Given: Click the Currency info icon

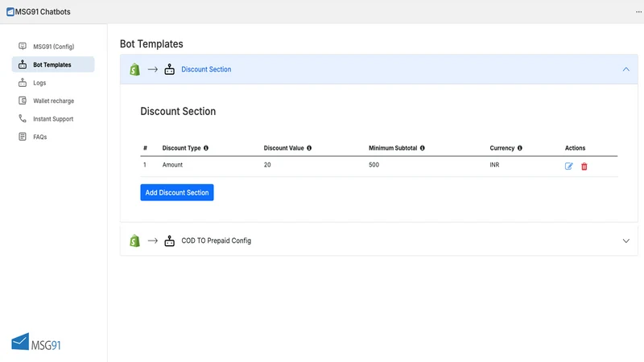Looking at the screenshot, I should click(519, 148).
